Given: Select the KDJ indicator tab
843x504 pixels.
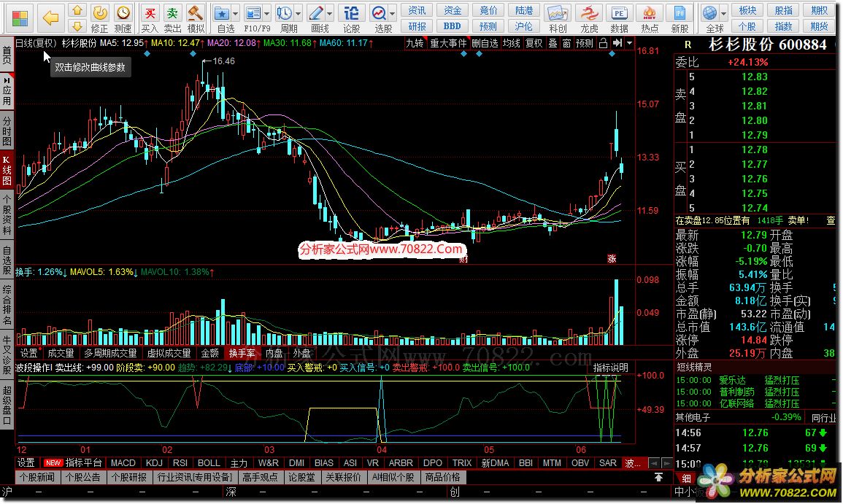Looking at the screenshot, I should coord(154,463).
